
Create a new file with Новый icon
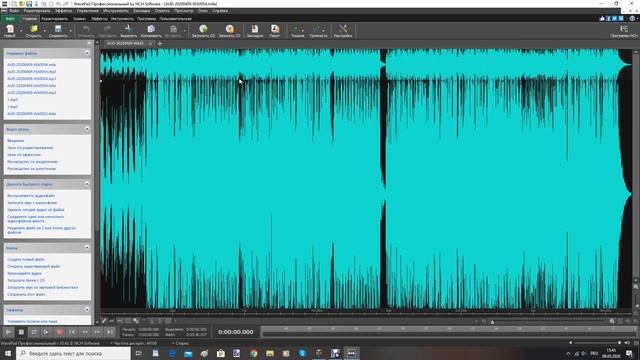click(x=9, y=31)
